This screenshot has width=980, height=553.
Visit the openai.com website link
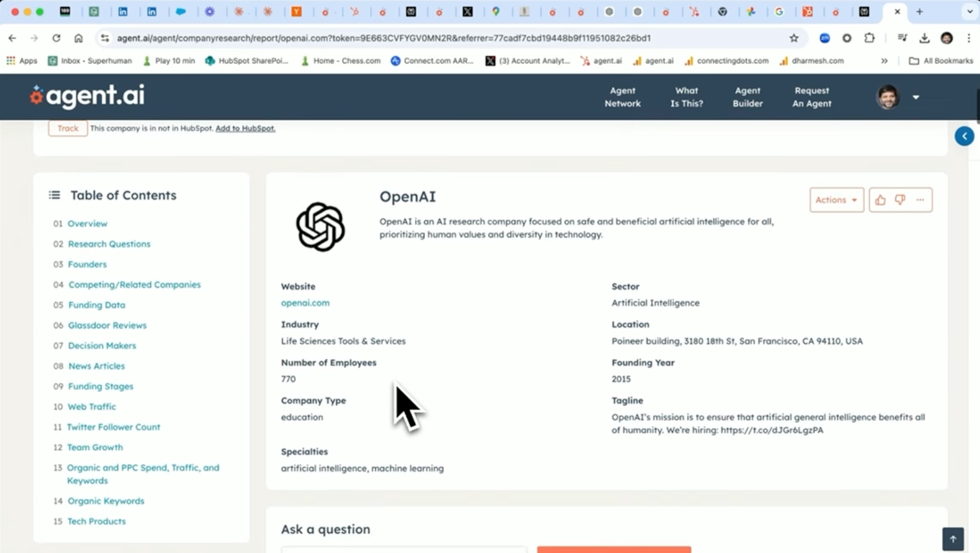(305, 302)
